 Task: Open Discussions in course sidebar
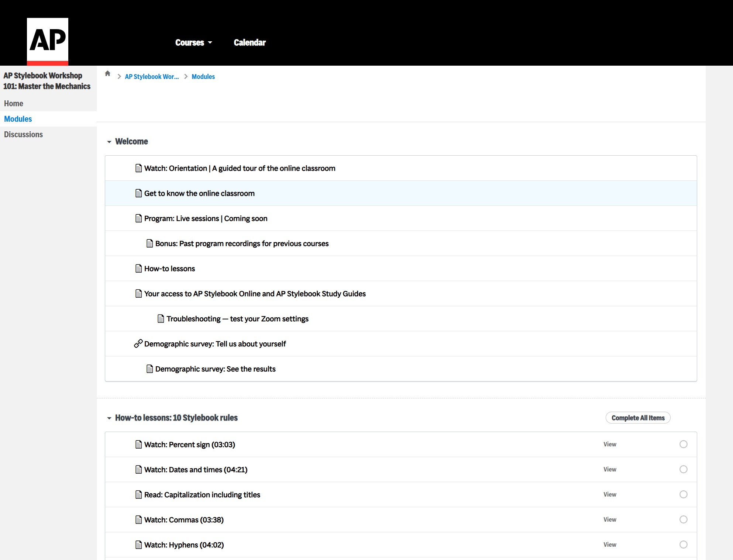(24, 135)
